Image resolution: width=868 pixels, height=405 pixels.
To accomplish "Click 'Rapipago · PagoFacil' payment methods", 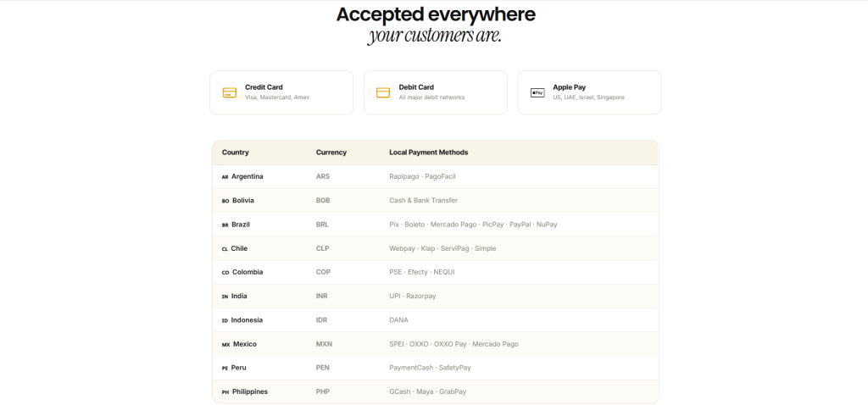I will pyautogui.click(x=422, y=176).
